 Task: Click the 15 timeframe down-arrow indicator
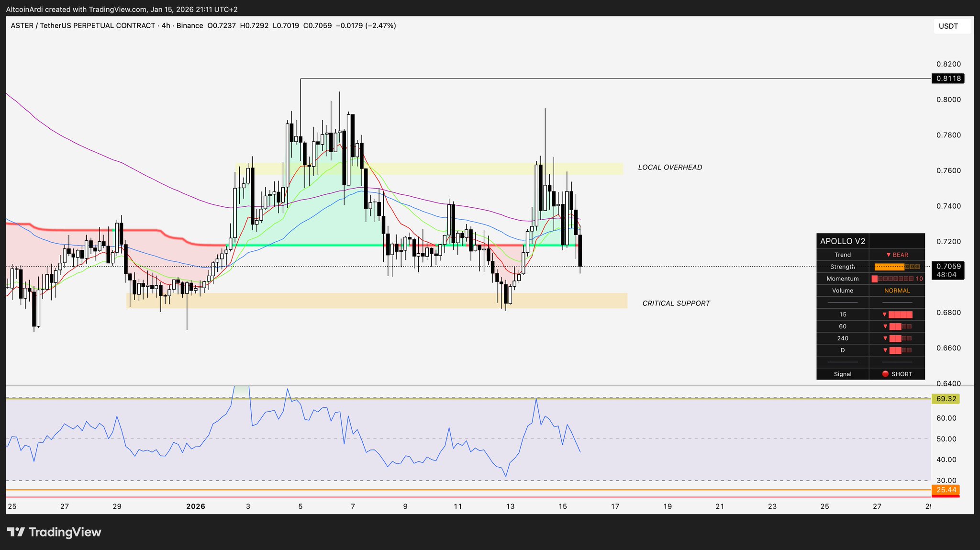(x=884, y=314)
